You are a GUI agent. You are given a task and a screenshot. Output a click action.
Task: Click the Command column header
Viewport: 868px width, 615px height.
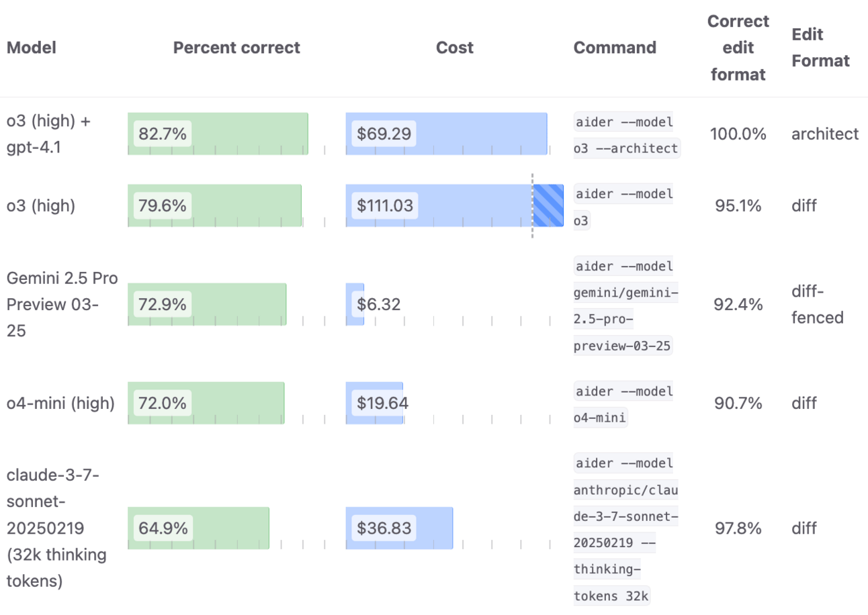615,48
